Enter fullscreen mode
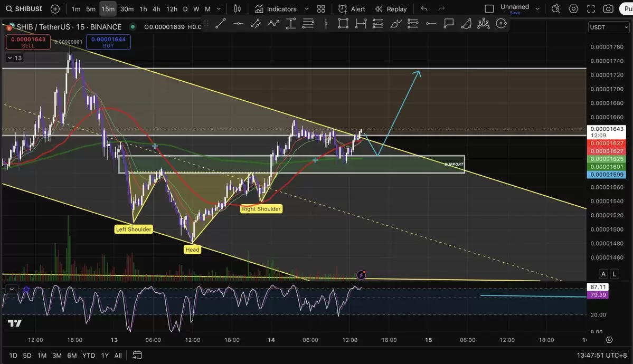 [591, 9]
